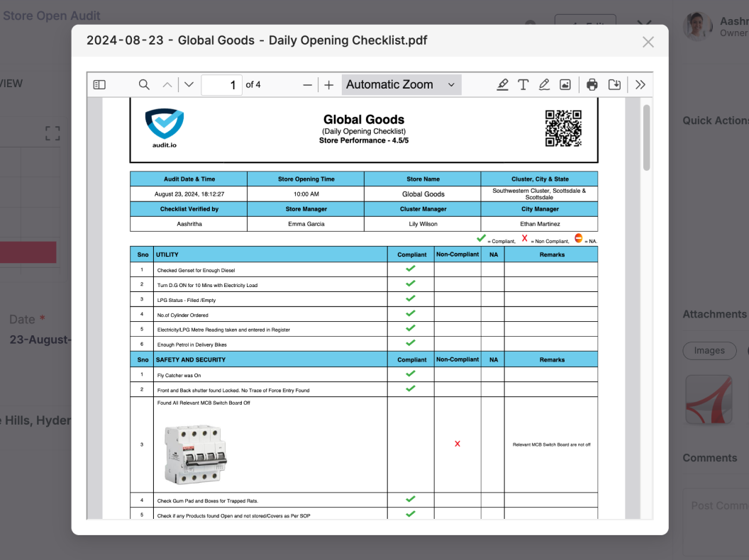The width and height of the screenshot is (749, 560).
Task: Select the add image tool
Action: [x=565, y=85]
